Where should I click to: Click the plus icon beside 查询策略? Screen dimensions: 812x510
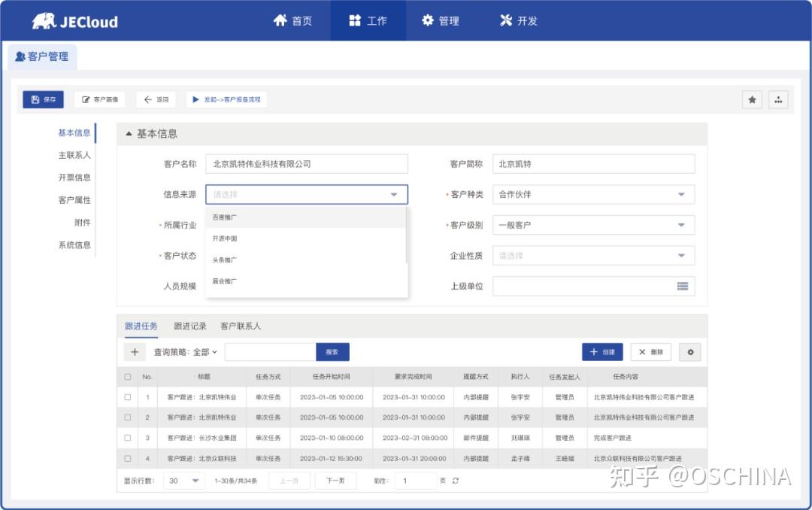(x=135, y=352)
